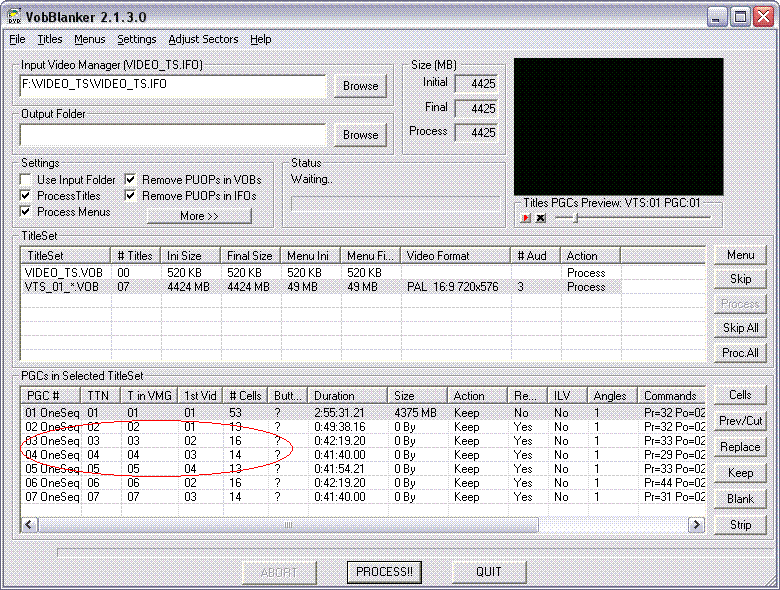Click the TitleSet column header

pyautogui.click(x=66, y=256)
